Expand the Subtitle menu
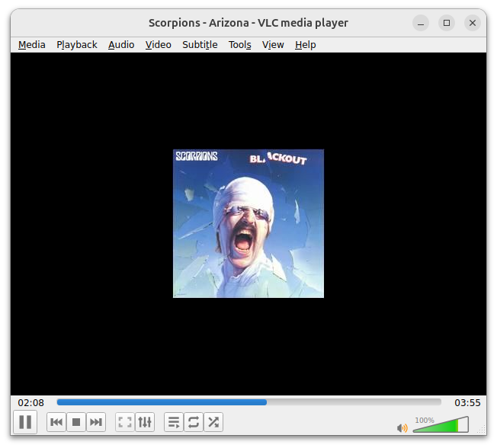The height and width of the screenshot is (448, 497). [200, 45]
